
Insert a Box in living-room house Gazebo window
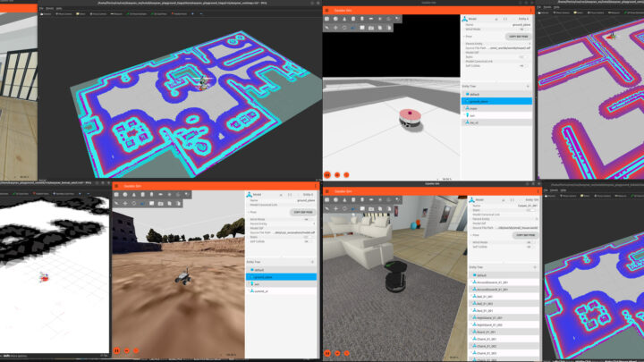(x=327, y=199)
